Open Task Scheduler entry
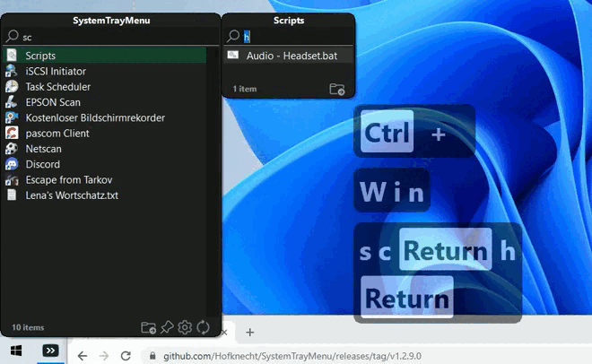Screen dimensions: 592x364 pyautogui.click(x=57, y=87)
